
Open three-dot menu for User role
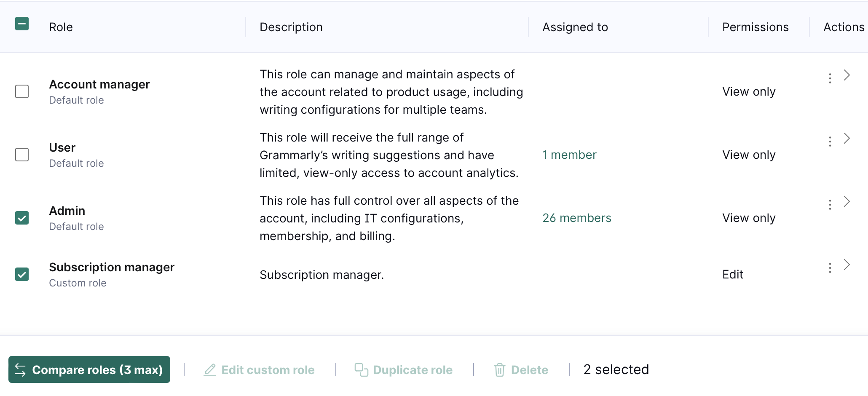point(830,142)
